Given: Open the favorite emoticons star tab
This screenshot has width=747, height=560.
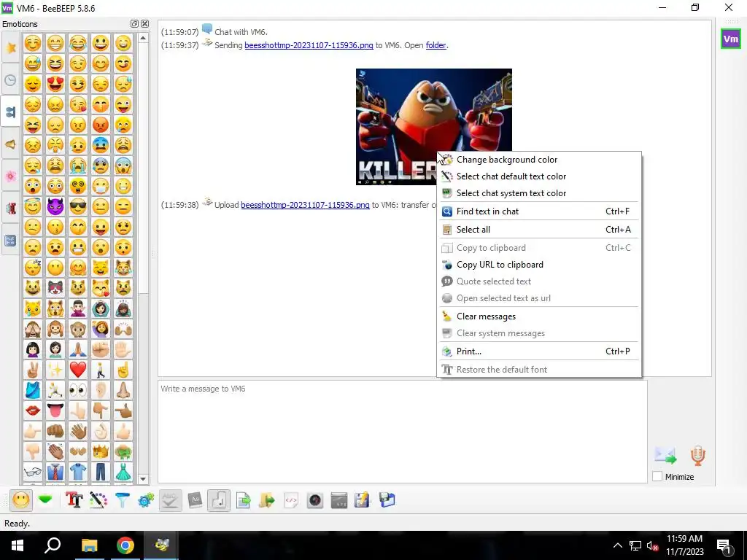Looking at the screenshot, I should [11, 47].
